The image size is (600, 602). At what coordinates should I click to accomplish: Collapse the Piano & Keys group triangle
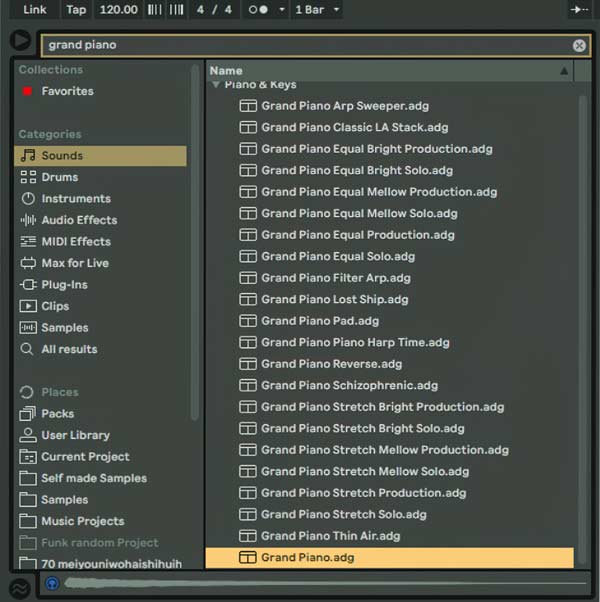pyautogui.click(x=216, y=84)
